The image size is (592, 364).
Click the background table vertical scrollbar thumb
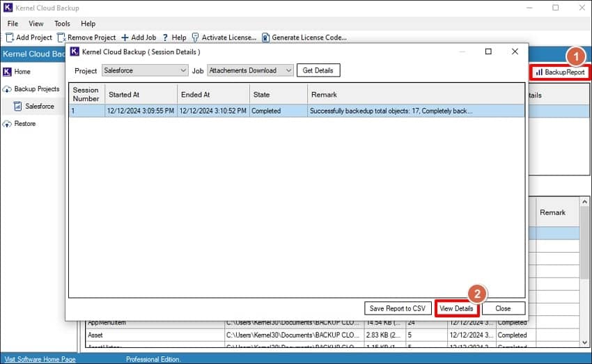click(x=584, y=242)
